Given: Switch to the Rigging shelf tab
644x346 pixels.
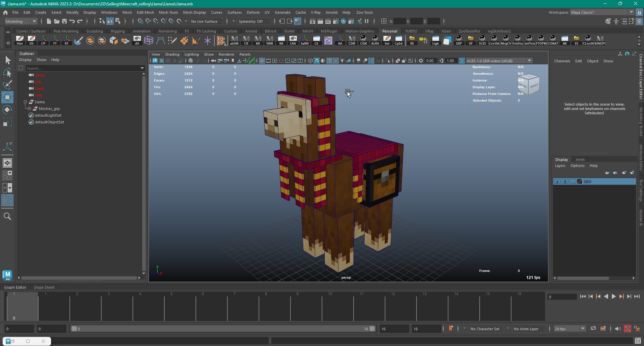Looking at the screenshot, I should [x=118, y=31].
